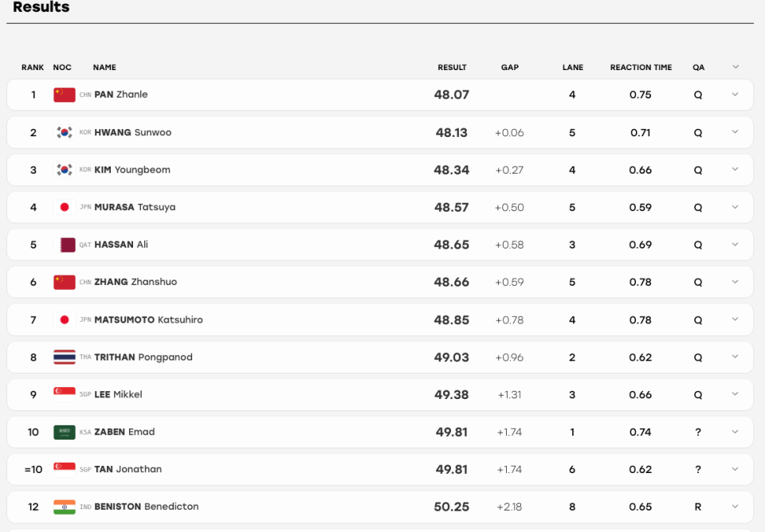Expand TRITHAN Pongpanod's result row
Image resolution: width=765 pixels, height=532 pixels.
coord(736,357)
